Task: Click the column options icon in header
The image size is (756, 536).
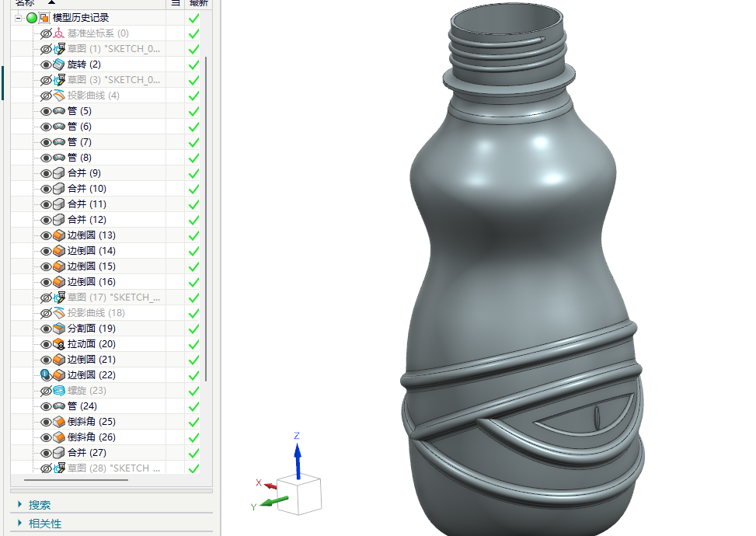Action: [x=176, y=3]
